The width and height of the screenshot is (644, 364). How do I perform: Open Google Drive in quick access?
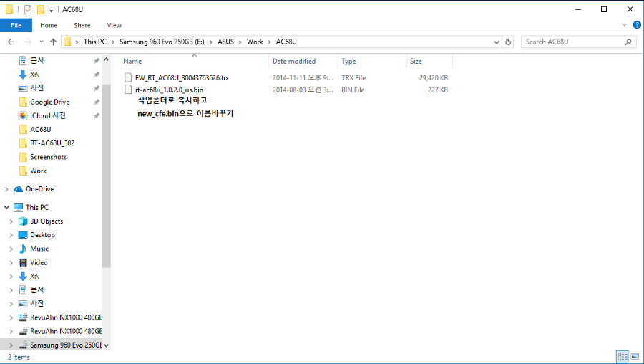(x=49, y=102)
